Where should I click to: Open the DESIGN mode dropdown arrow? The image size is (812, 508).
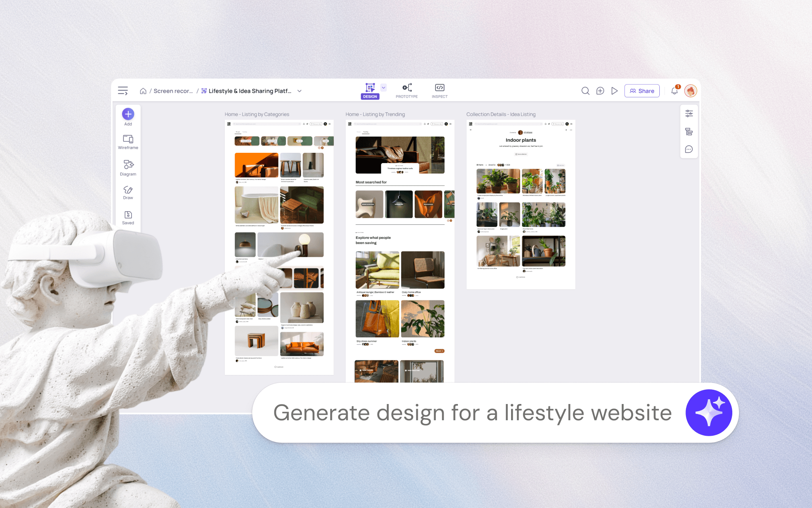tap(383, 87)
